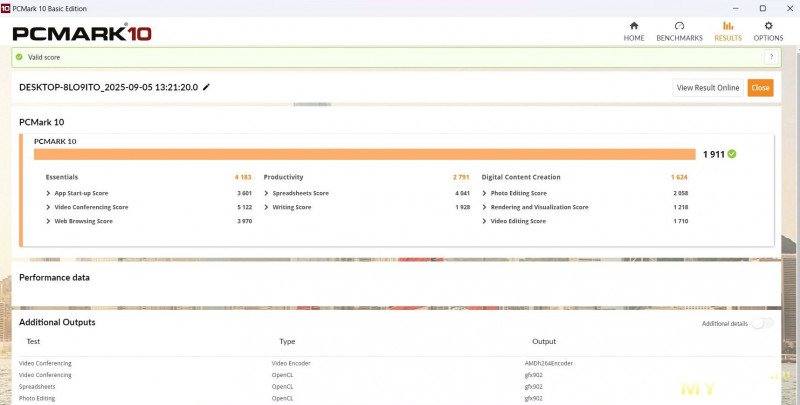Select the Video Encoder type cell
Viewport: 800px width, 405px height.
(x=291, y=363)
